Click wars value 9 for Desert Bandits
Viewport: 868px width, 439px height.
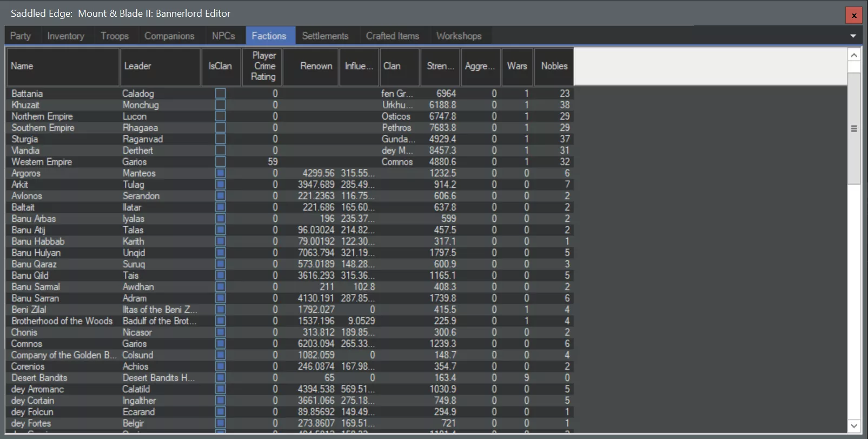pyautogui.click(x=526, y=378)
